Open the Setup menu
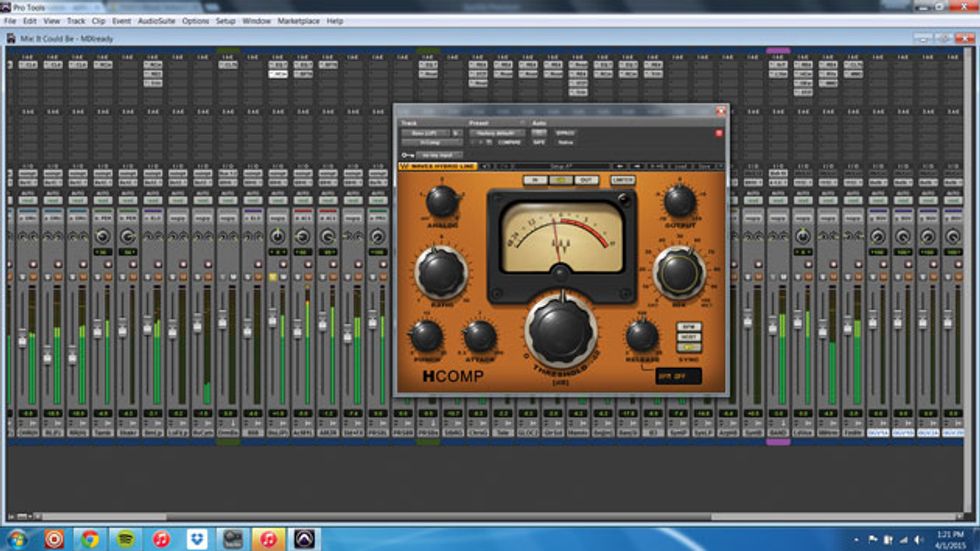Image resolution: width=980 pixels, height=551 pixels. pyautogui.click(x=225, y=21)
